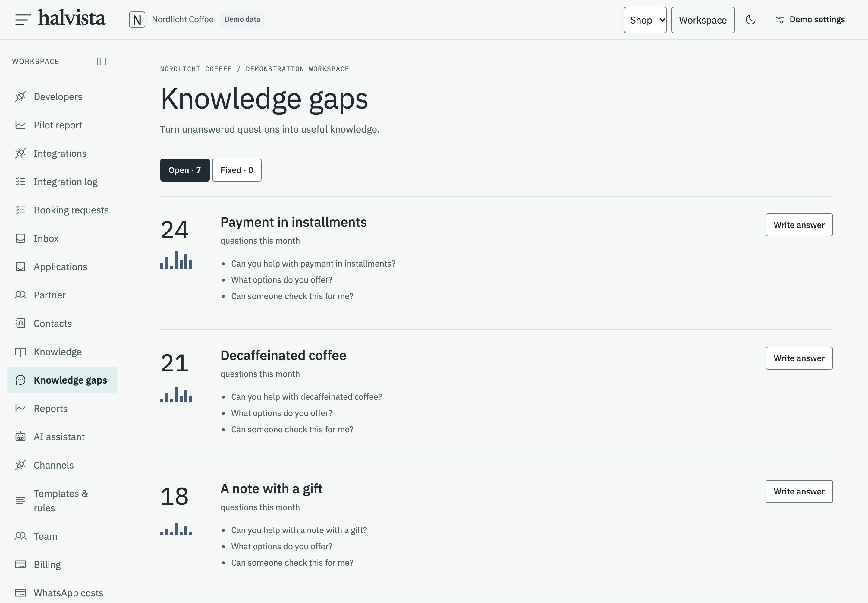868x603 pixels.
Task: Click the Billing card icon
Action: click(20, 564)
